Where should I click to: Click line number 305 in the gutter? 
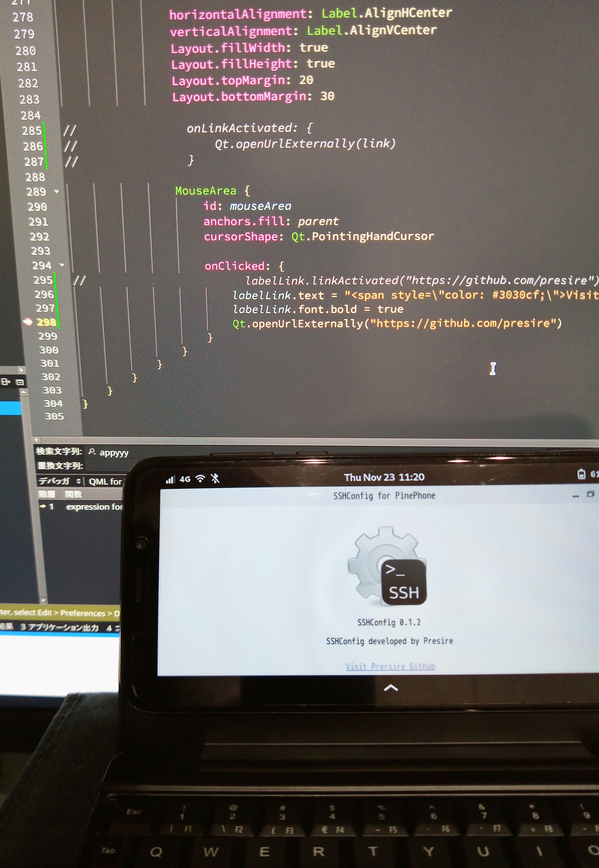(55, 416)
